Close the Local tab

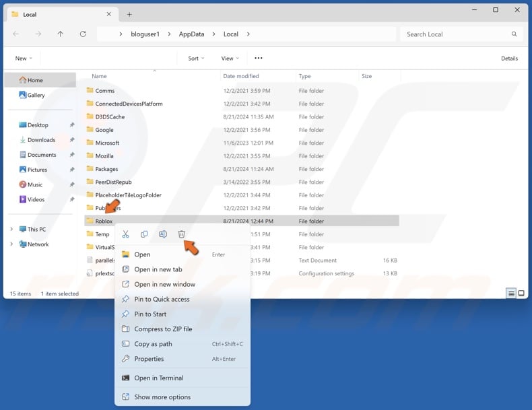(108, 14)
